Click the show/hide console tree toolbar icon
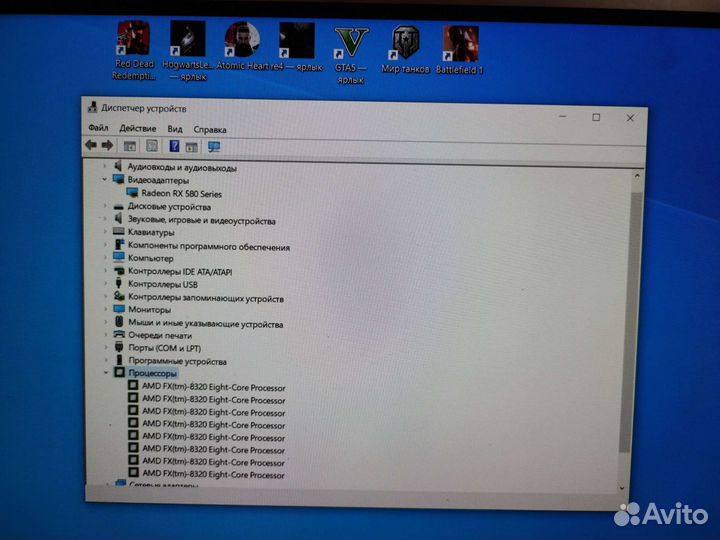The width and height of the screenshot is (720, 540). click(129, 146)
